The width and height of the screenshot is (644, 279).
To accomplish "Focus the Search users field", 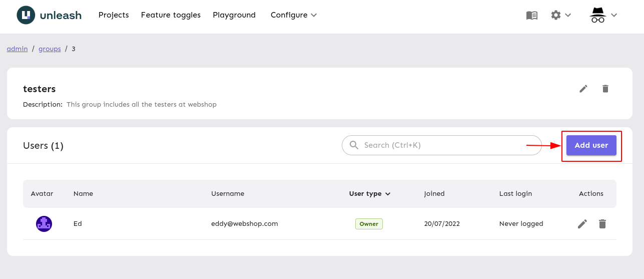I will [442, 145].
